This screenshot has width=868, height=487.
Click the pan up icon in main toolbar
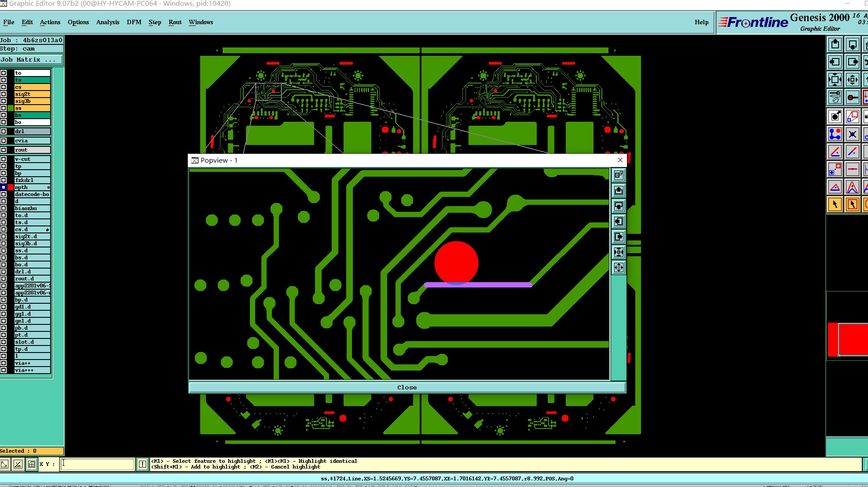[x=835, y=44]
